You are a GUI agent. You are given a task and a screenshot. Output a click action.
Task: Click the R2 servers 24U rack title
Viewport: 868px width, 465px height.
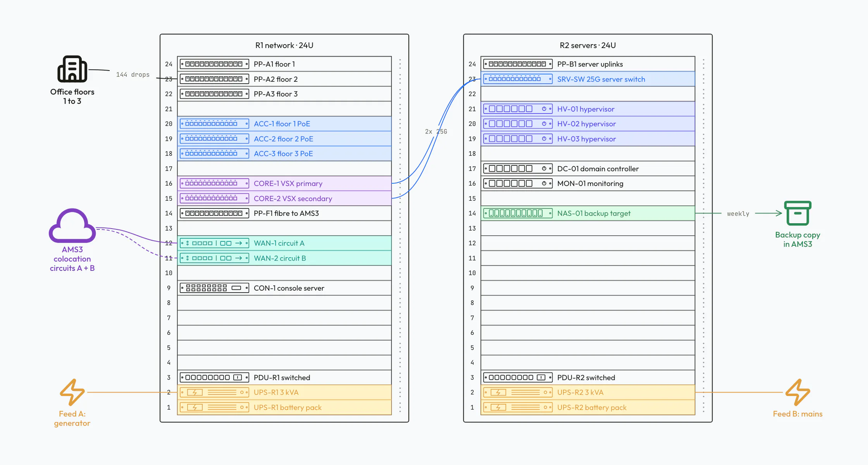pyautogui.click(x=588, y=45)
